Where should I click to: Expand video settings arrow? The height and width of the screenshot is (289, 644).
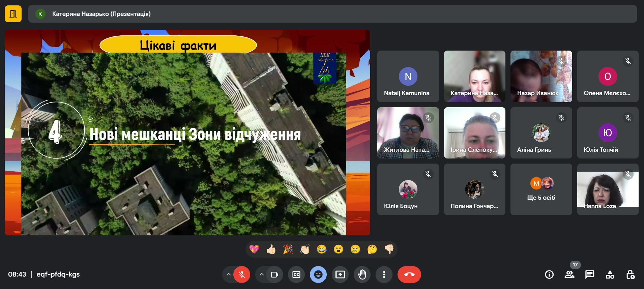click(x=261, y=274)
